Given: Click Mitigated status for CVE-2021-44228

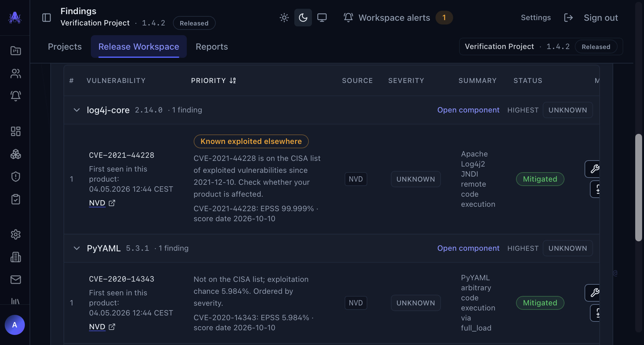Looking at the screenshot, I should [x=540, y=179].
